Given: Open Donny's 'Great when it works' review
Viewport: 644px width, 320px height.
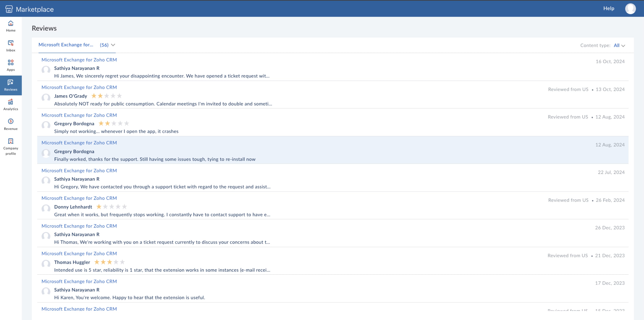Looking at the screenshot, I should click(162, 215).
